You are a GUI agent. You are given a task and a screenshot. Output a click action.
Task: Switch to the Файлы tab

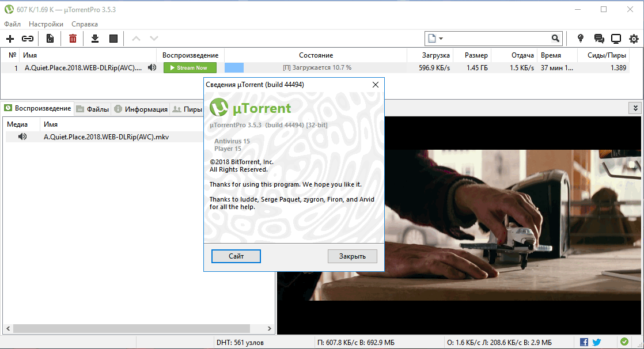coord(93,109)
